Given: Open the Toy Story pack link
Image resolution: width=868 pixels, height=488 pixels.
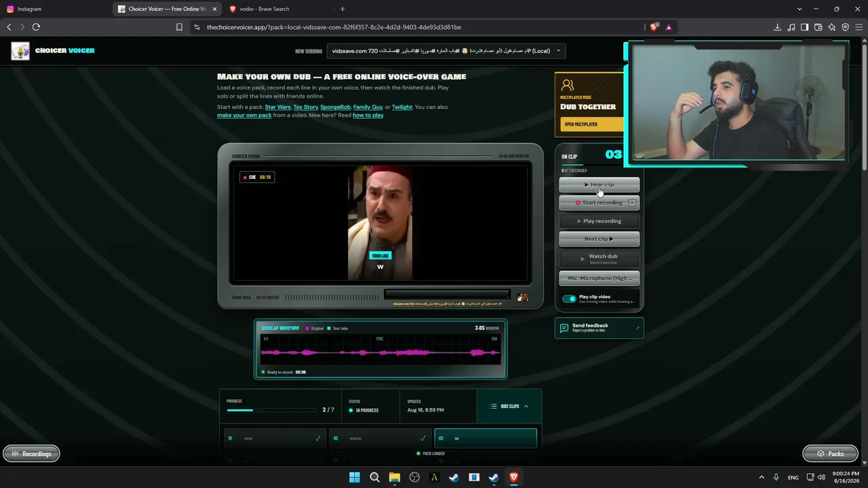Looking at the screenshot, I should tap(305, 107).
